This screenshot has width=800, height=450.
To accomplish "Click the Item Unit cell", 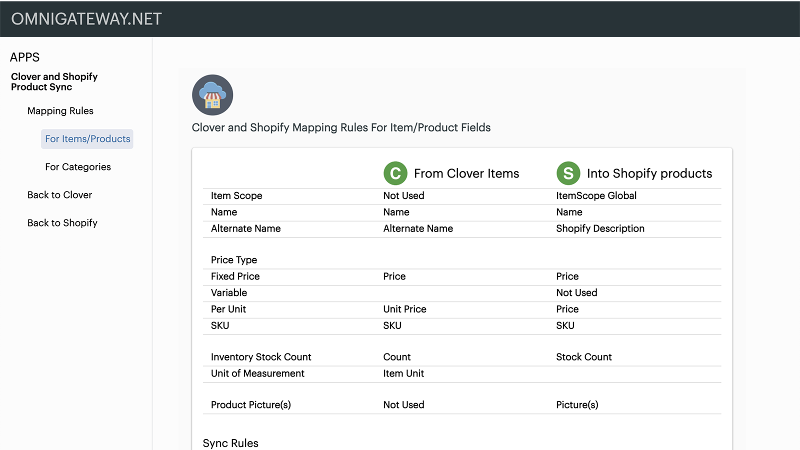I will pyautogui.click(x=404, y=373).
